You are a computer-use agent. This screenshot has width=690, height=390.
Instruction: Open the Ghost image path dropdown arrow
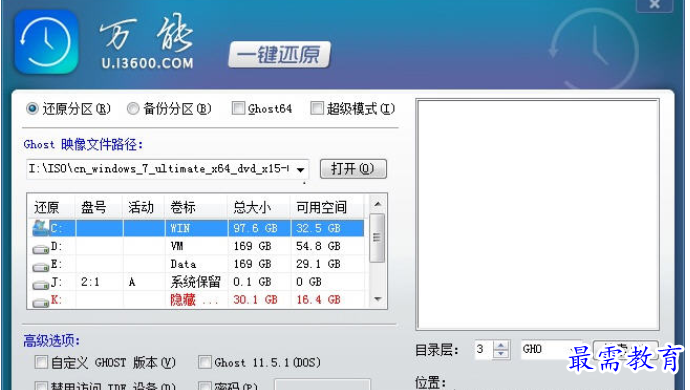pos(301,169)
